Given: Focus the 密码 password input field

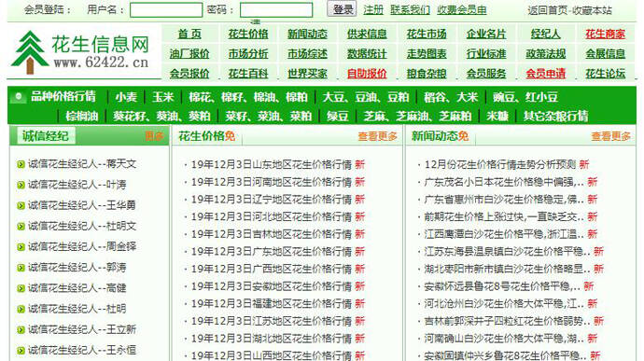Looking at the screenshot, I should click(x=276, y=10).
